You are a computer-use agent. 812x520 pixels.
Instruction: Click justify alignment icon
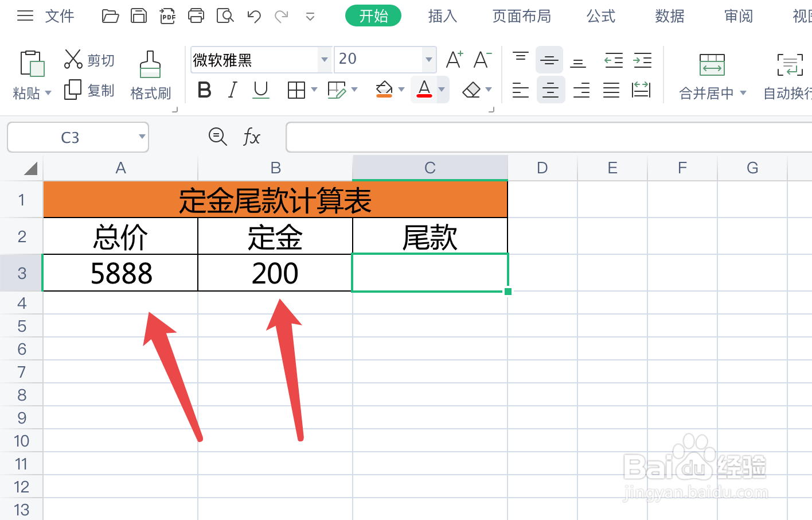coord(611,90)
